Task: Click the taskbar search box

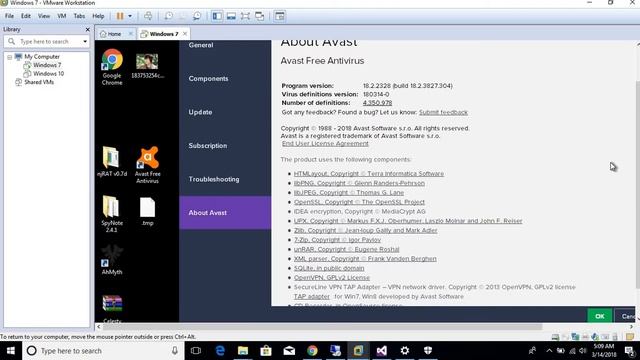Action: 103,351
